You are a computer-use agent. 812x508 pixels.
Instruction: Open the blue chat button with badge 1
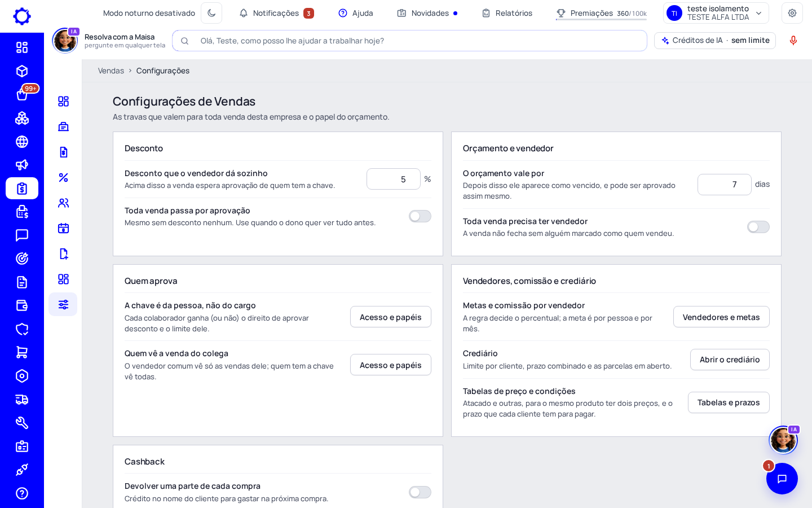click(x=782, y=479)
